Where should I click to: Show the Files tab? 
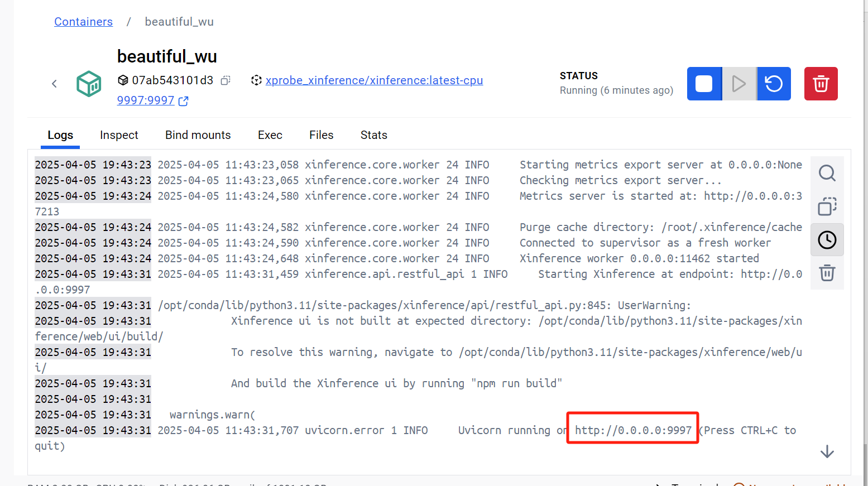point(321,135)
